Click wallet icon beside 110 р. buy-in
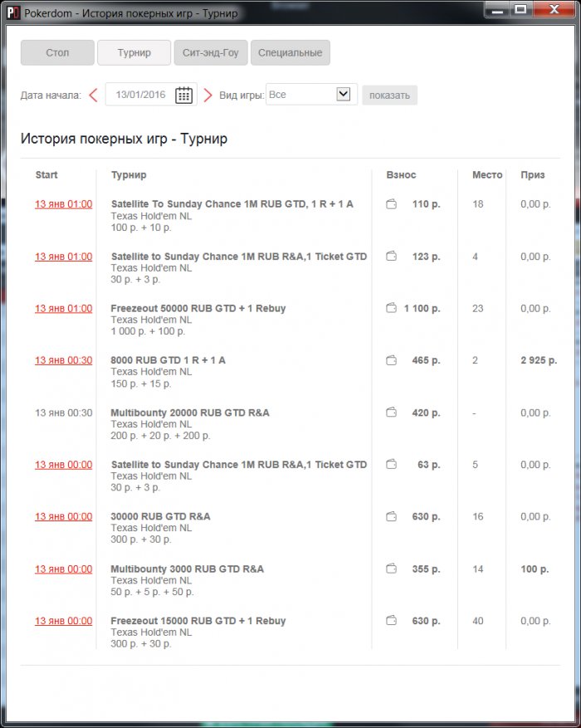Image resolution: width=581 pixels, height=728 pixels. (391, 204)
